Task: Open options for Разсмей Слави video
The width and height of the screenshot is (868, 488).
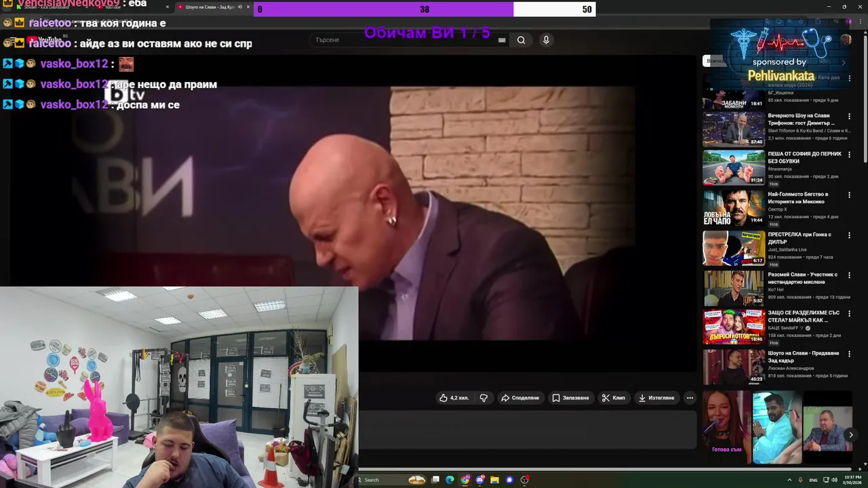Action: coord(849,275)
